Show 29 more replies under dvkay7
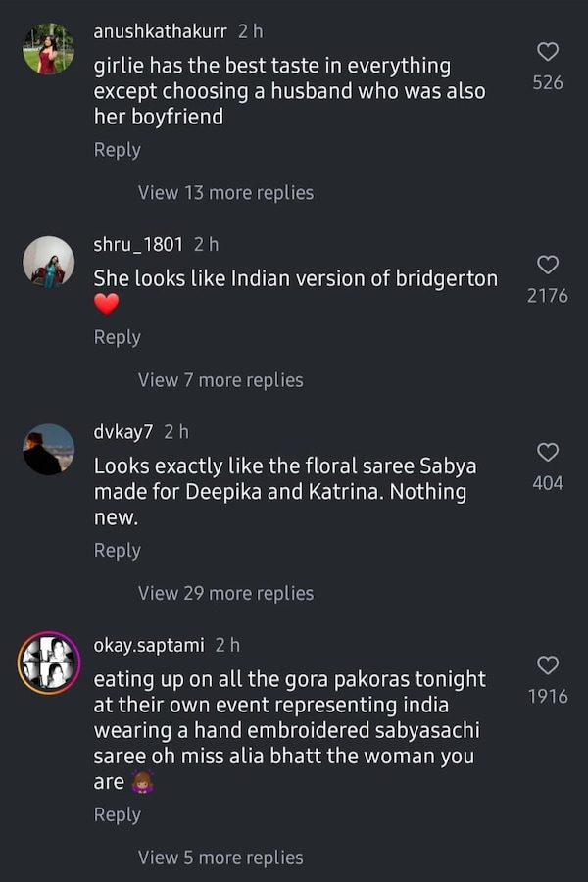This screenshot has width=588, height=882. [x=225, y=594]
